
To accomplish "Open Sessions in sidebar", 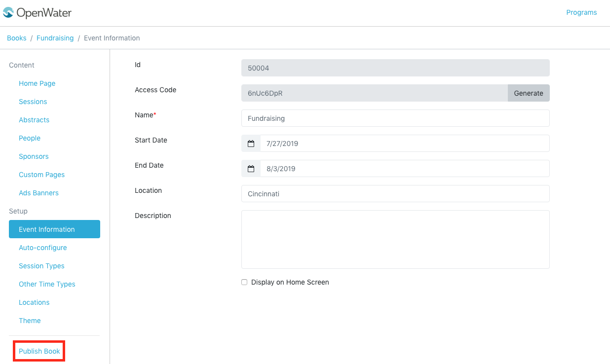I will 33,102.
